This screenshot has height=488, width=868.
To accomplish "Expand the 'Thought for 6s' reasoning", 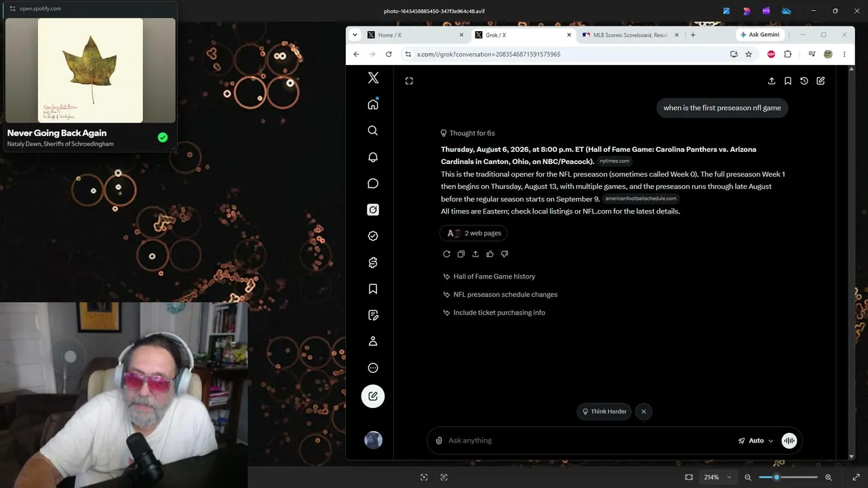I will click(x=468, y=134).
